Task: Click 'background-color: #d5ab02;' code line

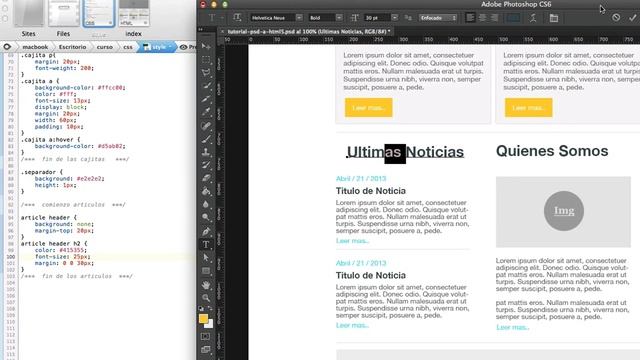Action: [80, 146]
